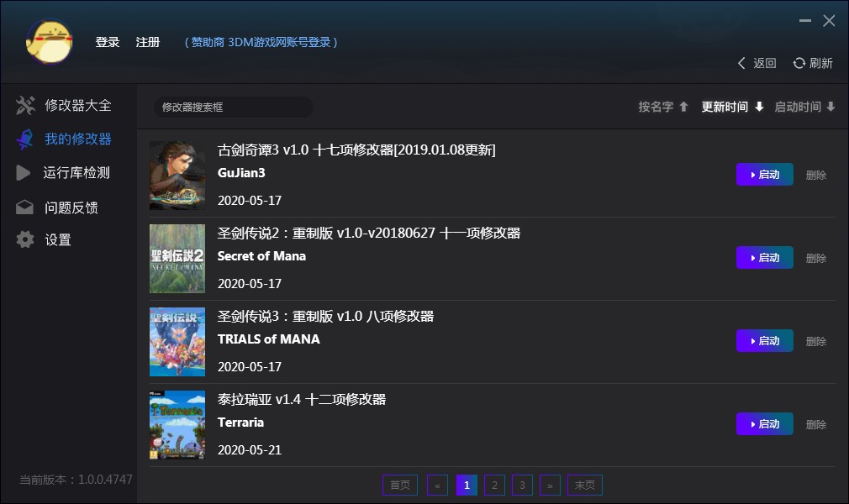The width and height of the screenshot is (849, 504).
Task: Click the GuJian3 cover thumbnail
Action: point(177,176)
